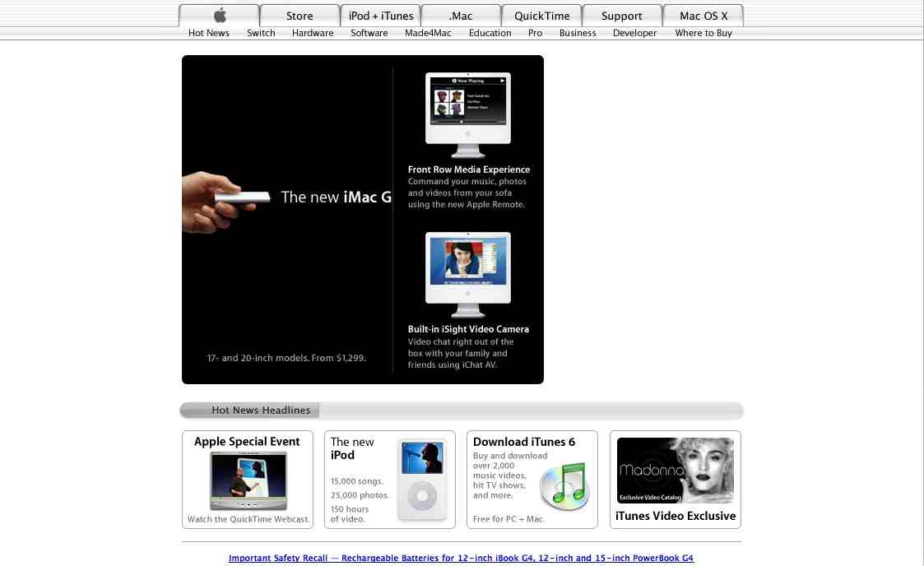Click the Hot News subnav link
Image resolution: width=924 pixels, height=566 pixels.
coord(209,33)
